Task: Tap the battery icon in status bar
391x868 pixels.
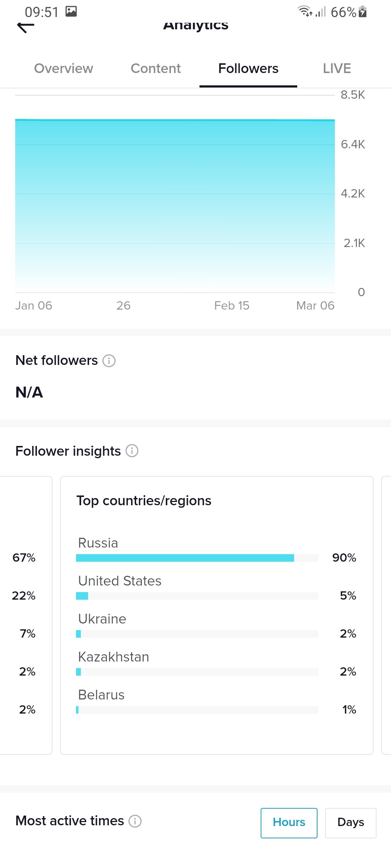Action: point(362,12)
